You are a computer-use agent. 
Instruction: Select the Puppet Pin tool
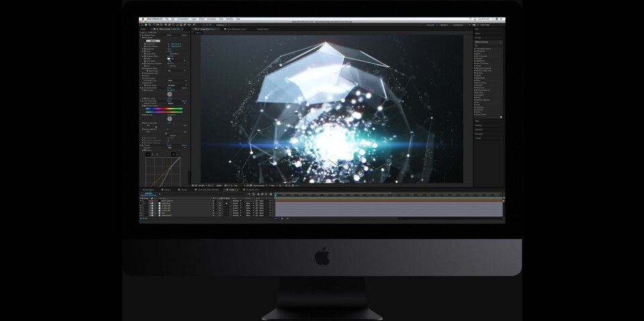coord(194,25)
